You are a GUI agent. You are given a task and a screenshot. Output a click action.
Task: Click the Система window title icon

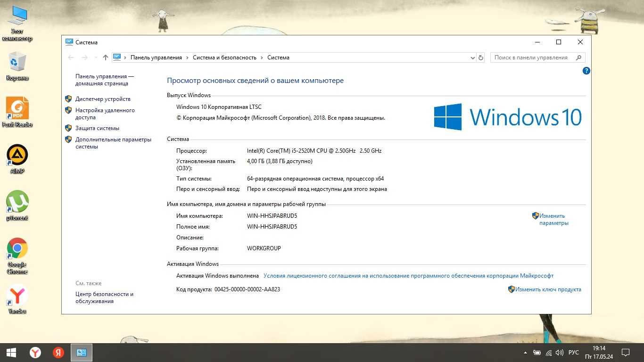pos(69,42)
